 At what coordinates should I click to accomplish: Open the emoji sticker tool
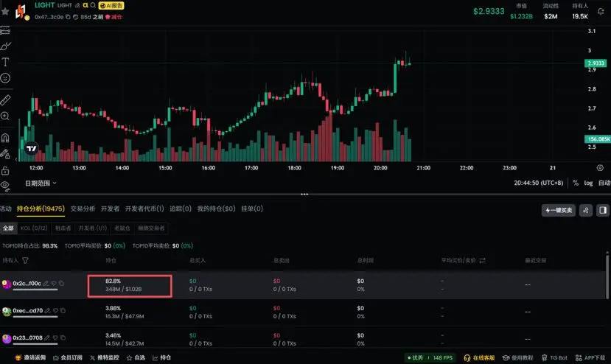(x=5, y=78)
